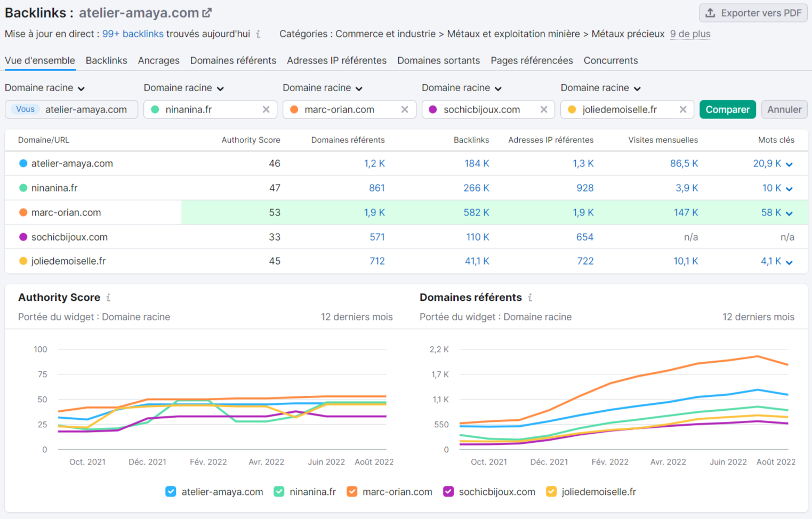Sort by Visites mensuelles column header
Screen dimensions: 812x519
pos(663,140)
